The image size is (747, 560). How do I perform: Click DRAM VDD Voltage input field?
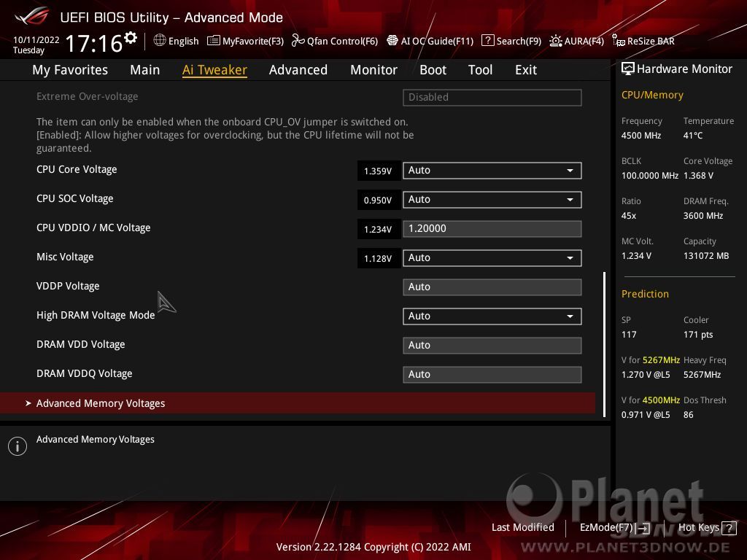coord(492,345)
